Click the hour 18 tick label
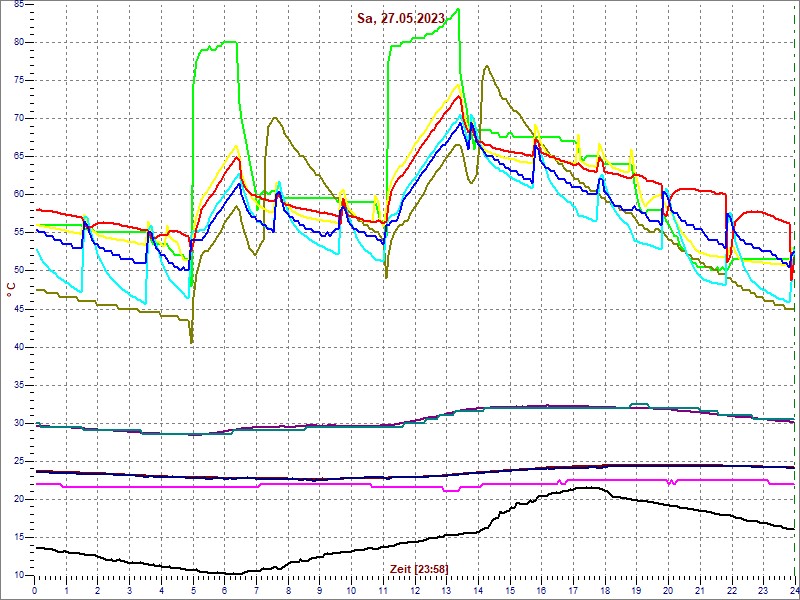The width and height of the screenshot is (800, 600). click(605, 590)
